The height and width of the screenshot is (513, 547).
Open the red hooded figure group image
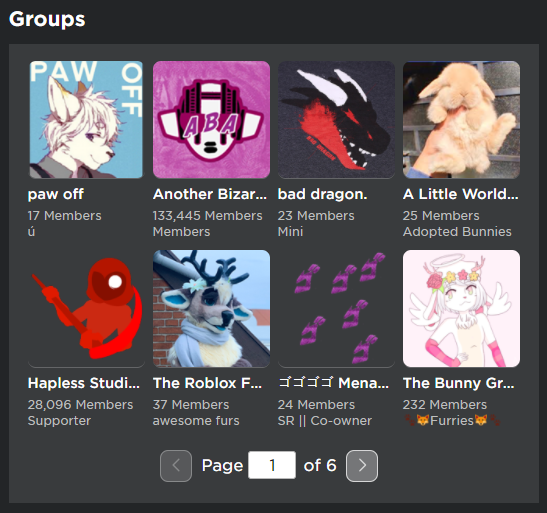pyautogui.click(x=86, y=309)
